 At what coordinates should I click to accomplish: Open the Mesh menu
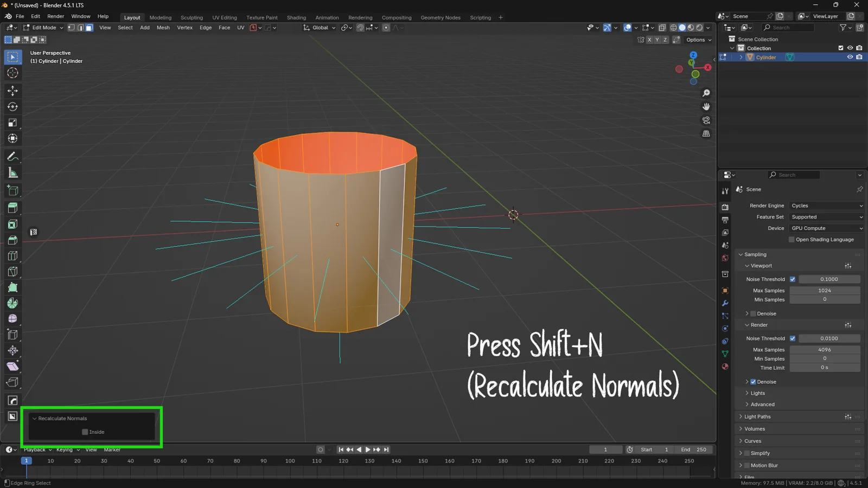coord(163,28)
